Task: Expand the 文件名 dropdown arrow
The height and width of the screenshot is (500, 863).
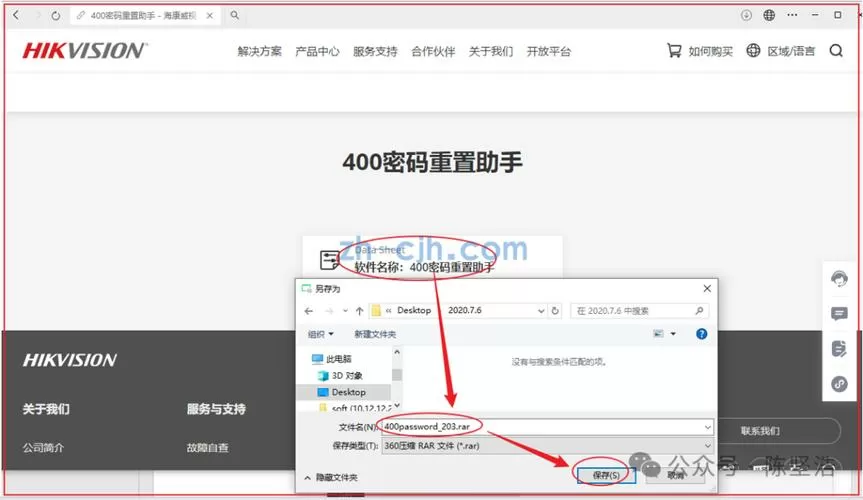Action: tap(707, 427)
